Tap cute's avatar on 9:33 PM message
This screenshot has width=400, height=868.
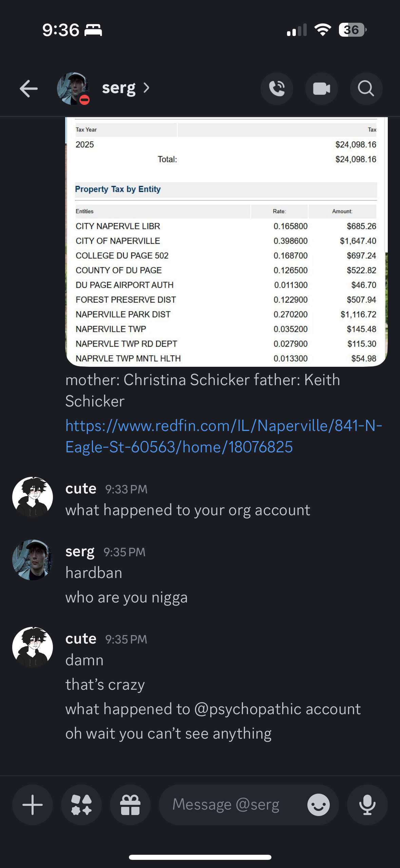(33, 497)
